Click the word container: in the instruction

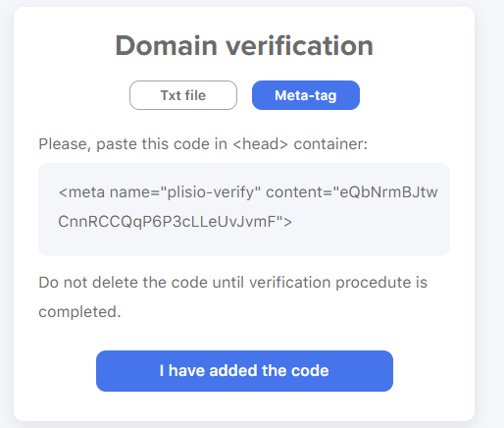[x=330, y=144]
